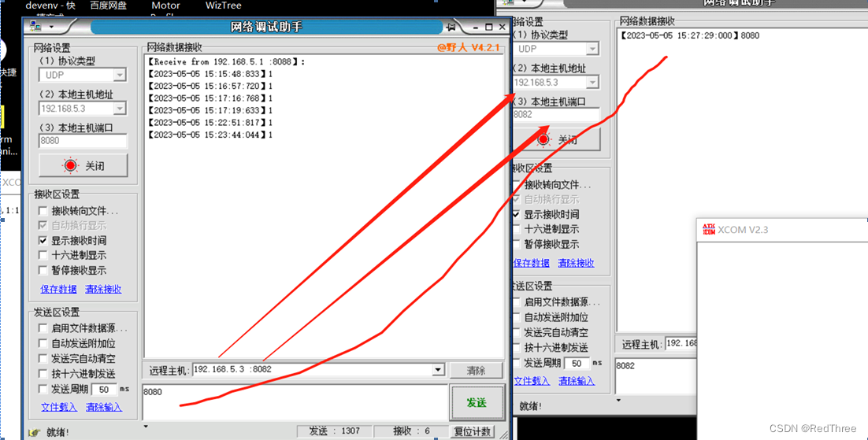Click 清除接收 link in the port-8082 window
Screen dimensions: 868x440
(577, 263)
